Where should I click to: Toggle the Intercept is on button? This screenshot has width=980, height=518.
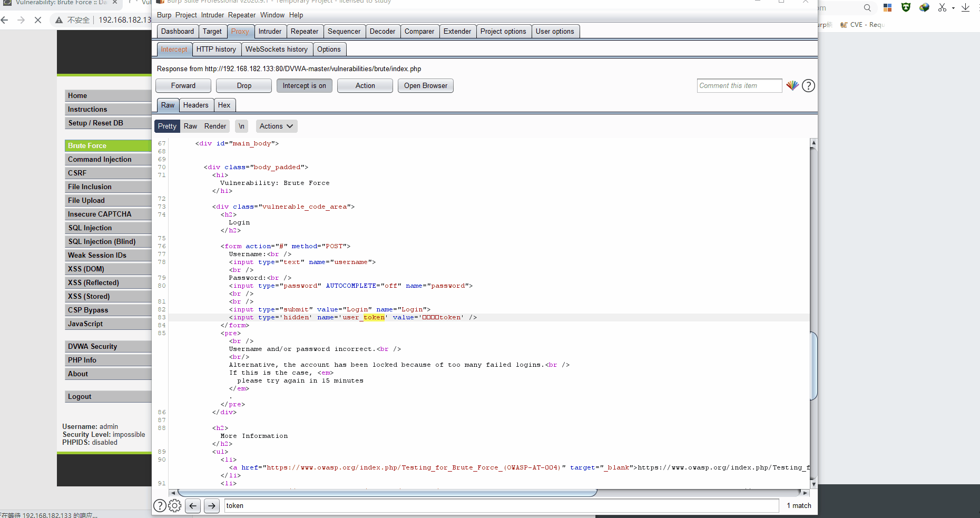(305, 86)
